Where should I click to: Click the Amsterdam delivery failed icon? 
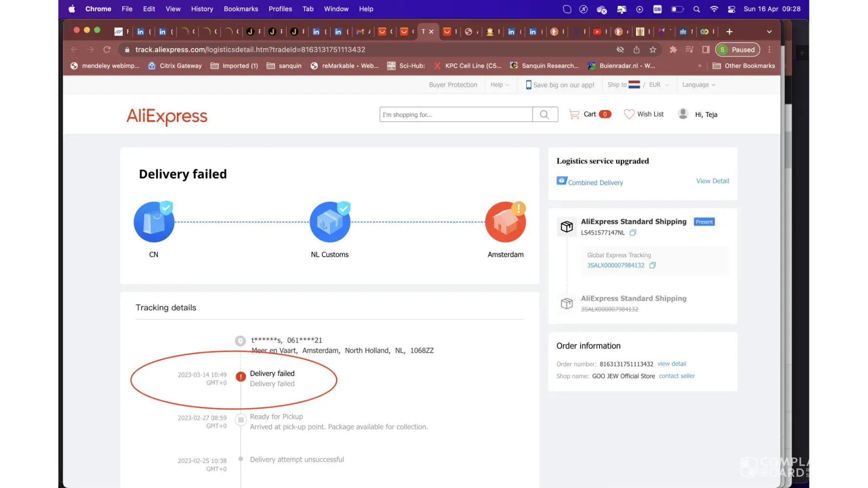(x=505, y=222)
